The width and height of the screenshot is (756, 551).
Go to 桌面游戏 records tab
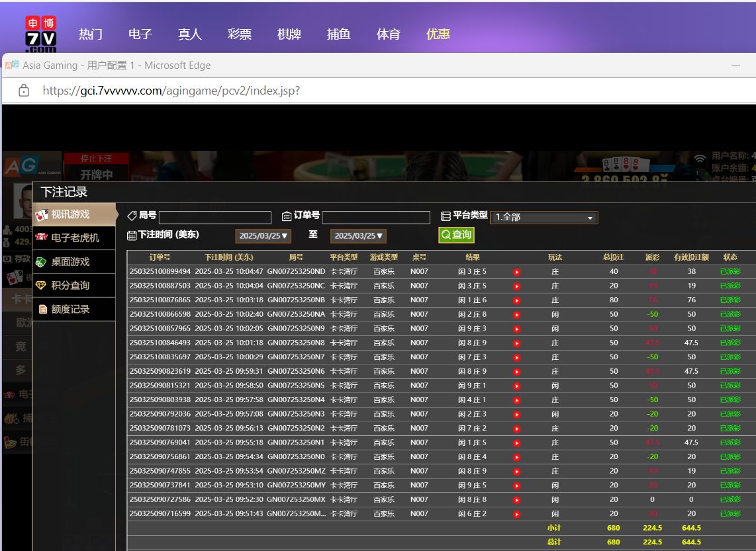70,262
